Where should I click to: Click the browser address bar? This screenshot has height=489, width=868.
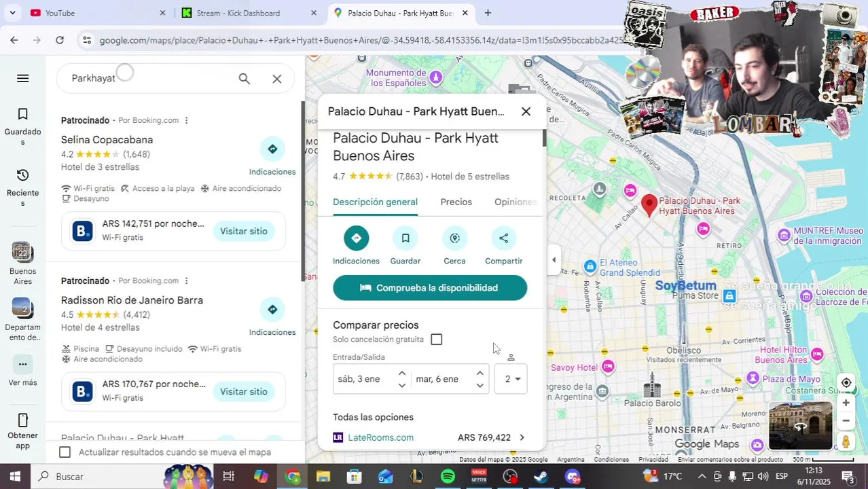click(360, 41)
